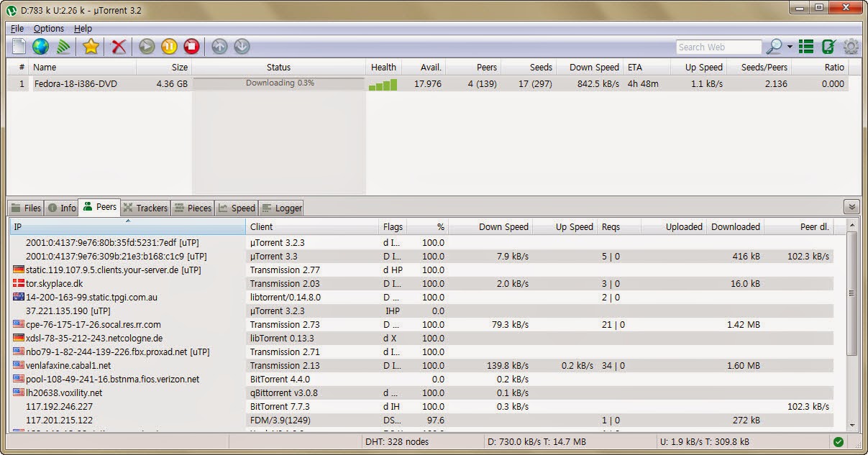Switch to the Trackers tab
868x455 pixels.
[x=146, y=208]
